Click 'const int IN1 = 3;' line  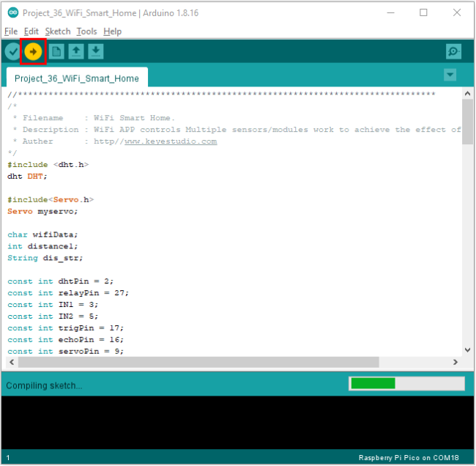[53, 305]
